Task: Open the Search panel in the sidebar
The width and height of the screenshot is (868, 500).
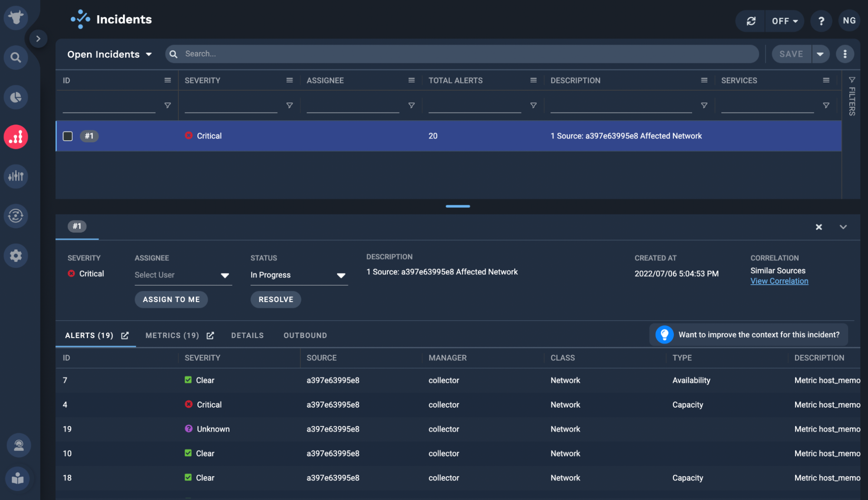Action: 16,57
